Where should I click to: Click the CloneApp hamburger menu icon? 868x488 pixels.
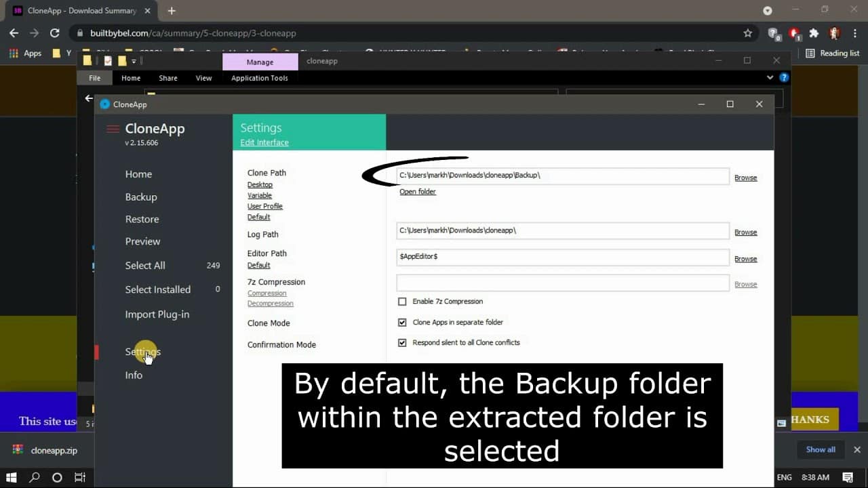click(x=113, y=129)
